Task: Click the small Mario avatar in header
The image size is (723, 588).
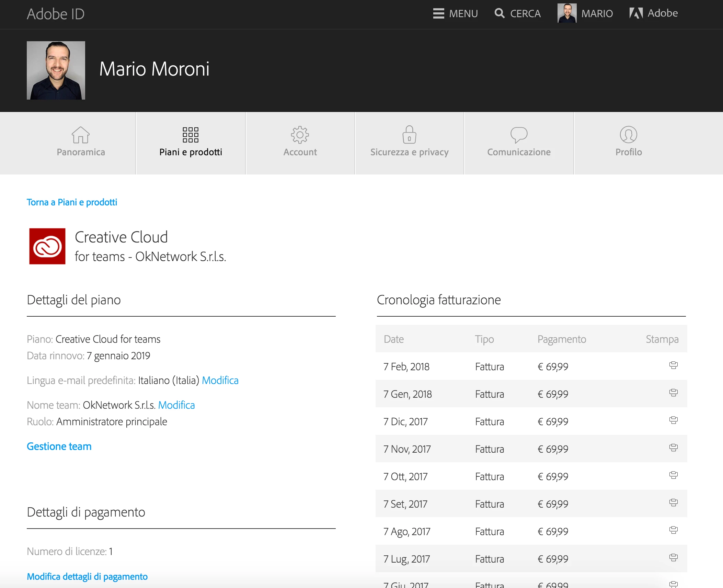Action: 567,13
